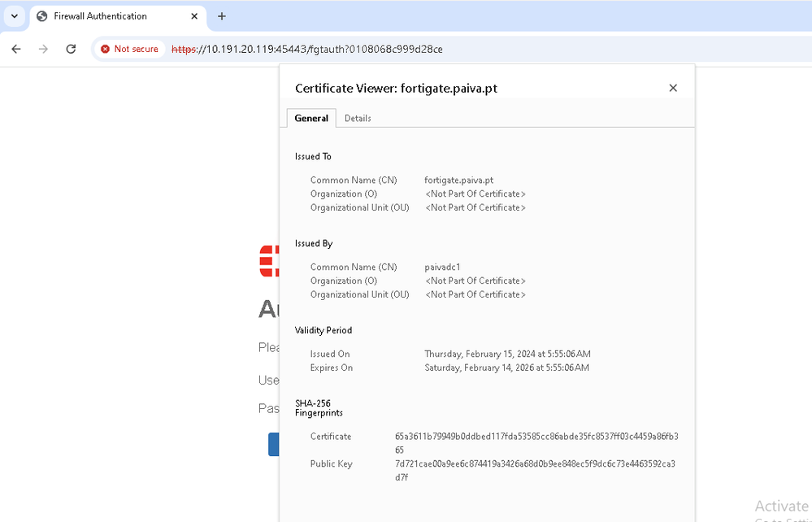The height and width of the screenshot is (522, 812).
Task: Click the Issued On label
Action: [x=330, y=355]
